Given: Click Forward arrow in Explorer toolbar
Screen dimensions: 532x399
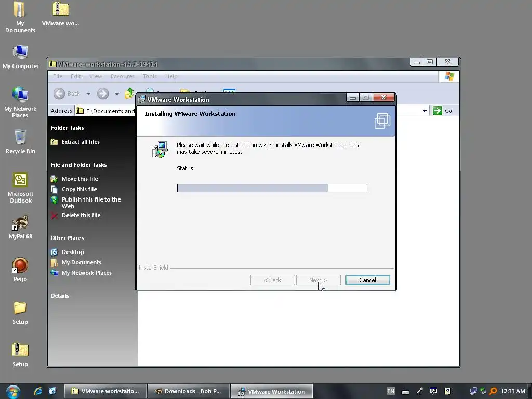Looking at the screenshot, I should [103, 94].
